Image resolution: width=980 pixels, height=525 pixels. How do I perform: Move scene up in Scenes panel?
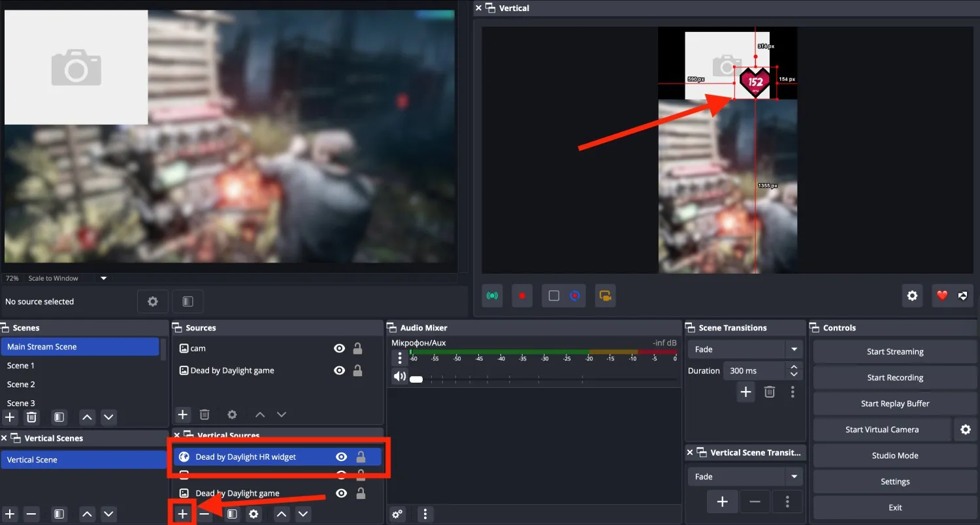[87, 417]
